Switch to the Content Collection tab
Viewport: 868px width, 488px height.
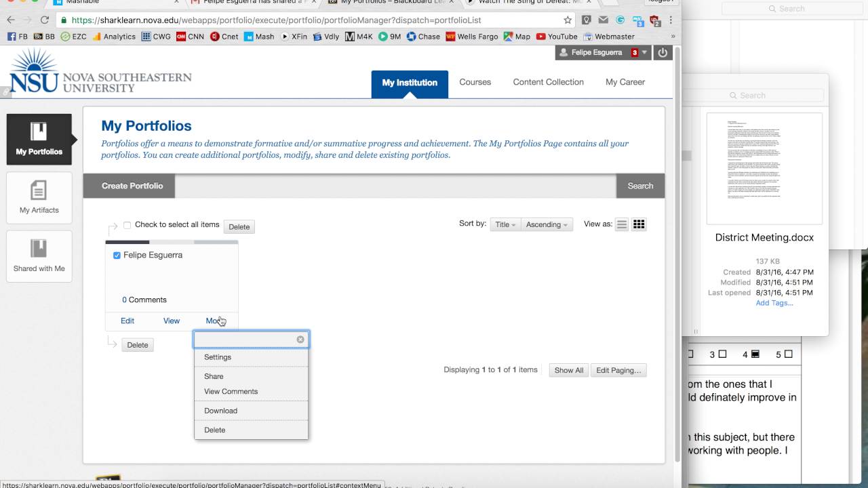549,82
